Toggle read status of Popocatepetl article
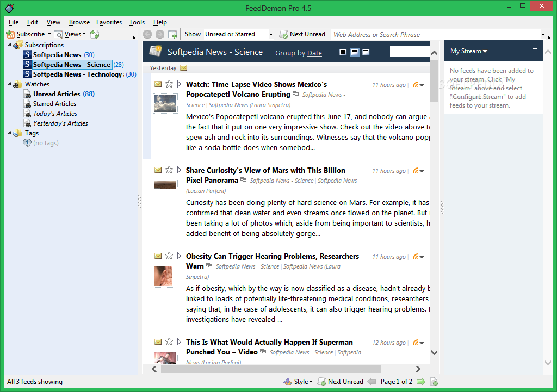Screen dimensions: 557x392 coord(158,84)
